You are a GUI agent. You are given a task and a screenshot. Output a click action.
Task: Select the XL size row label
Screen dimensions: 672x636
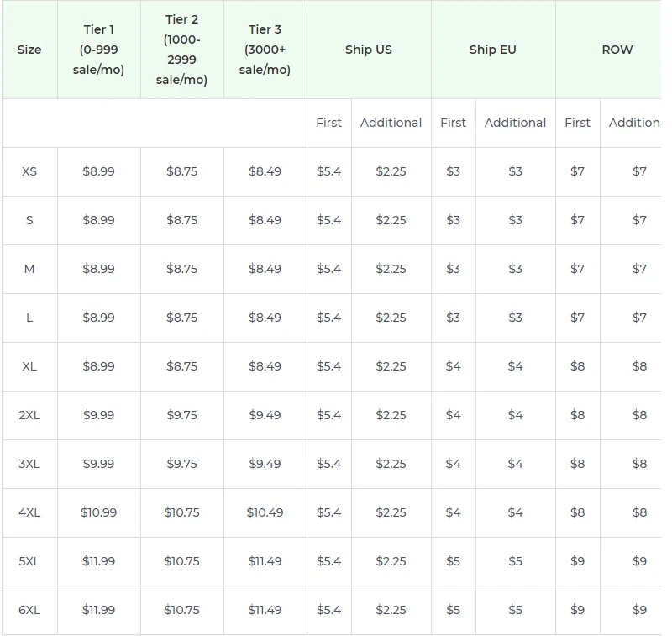click(29, 366)
